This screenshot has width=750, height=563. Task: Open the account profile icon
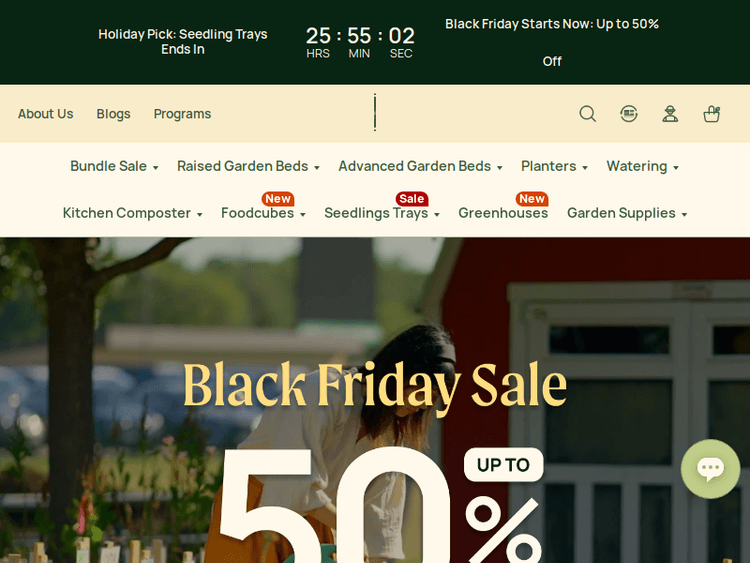(670, 114)
